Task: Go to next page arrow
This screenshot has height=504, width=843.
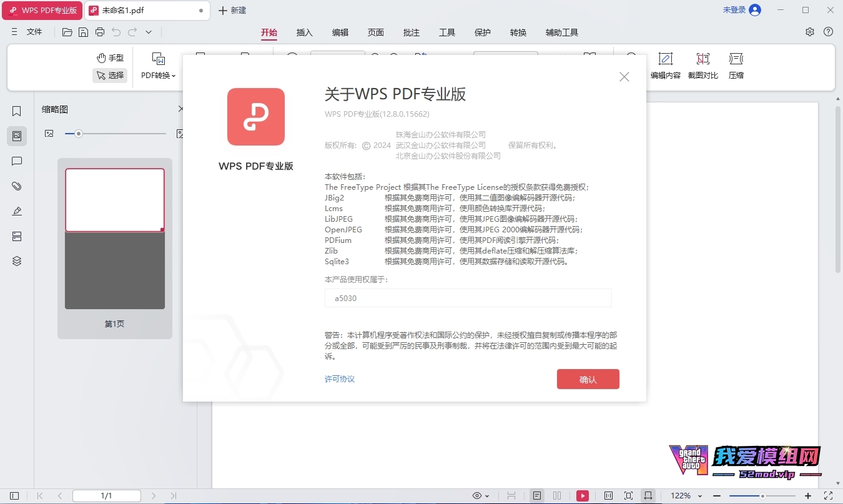Action: (154, 496)
